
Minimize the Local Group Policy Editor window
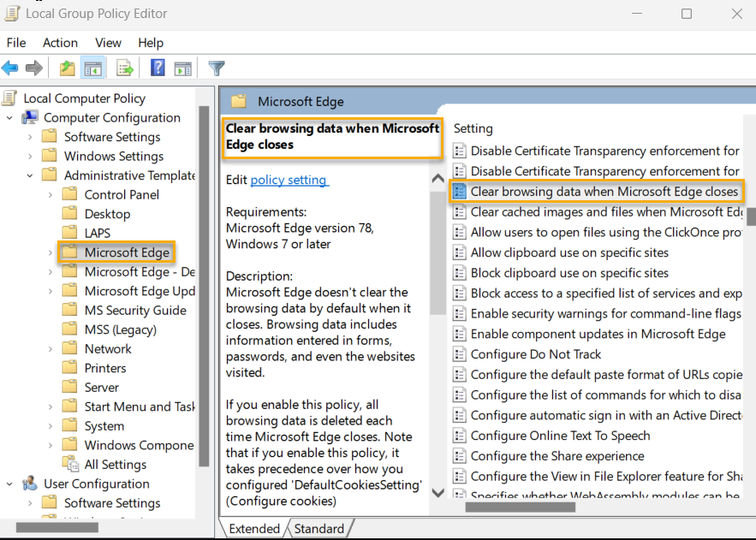tap(637, 14)
